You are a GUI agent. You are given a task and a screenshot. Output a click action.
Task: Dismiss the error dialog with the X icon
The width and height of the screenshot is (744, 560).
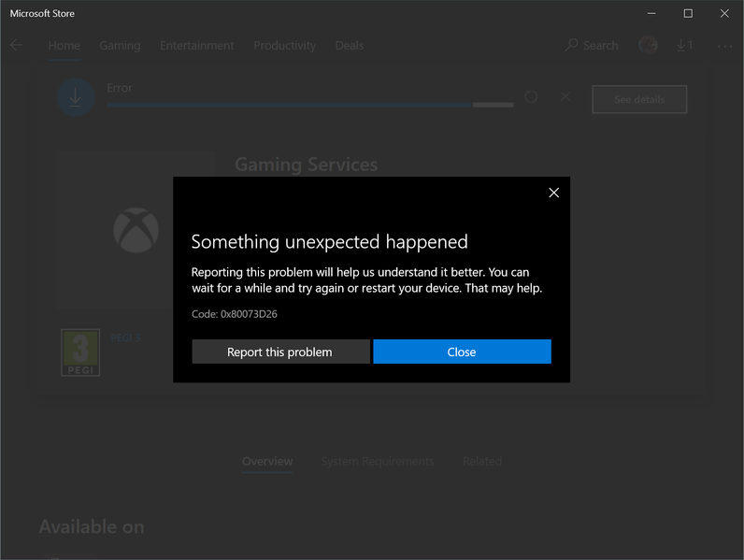tap(553, 193)
